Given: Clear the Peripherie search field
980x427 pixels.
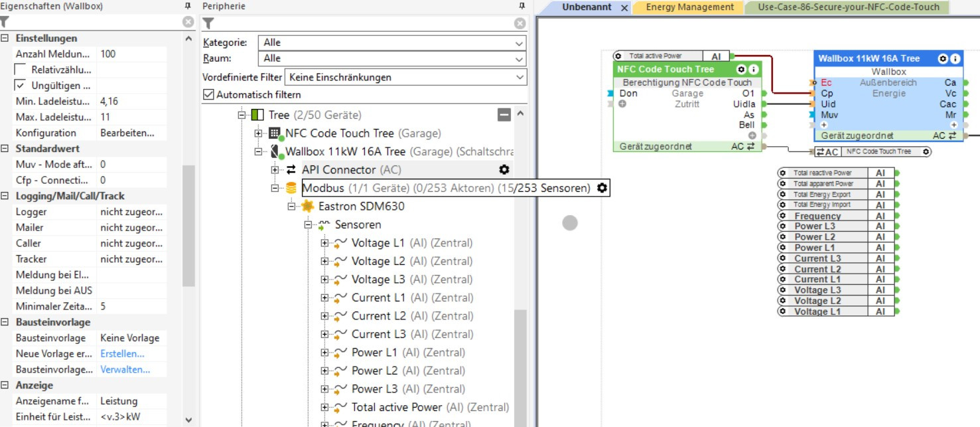Looking at the screenshot, I should click(x=520, y=23).
